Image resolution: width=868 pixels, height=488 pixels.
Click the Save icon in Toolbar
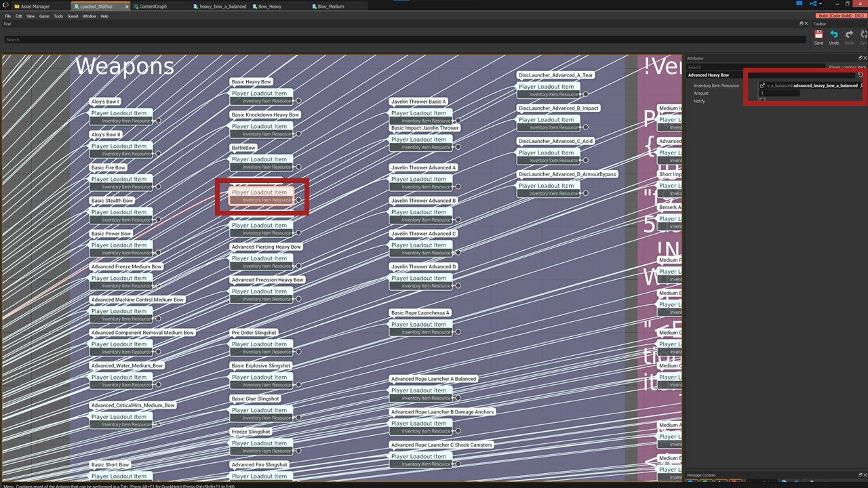click(818, 35)
